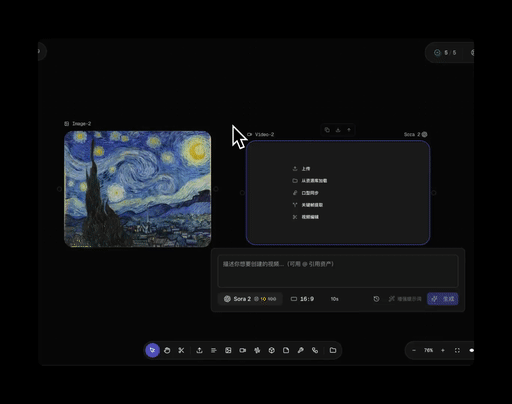Select the scissors cut tool

(x=181, y=350)
